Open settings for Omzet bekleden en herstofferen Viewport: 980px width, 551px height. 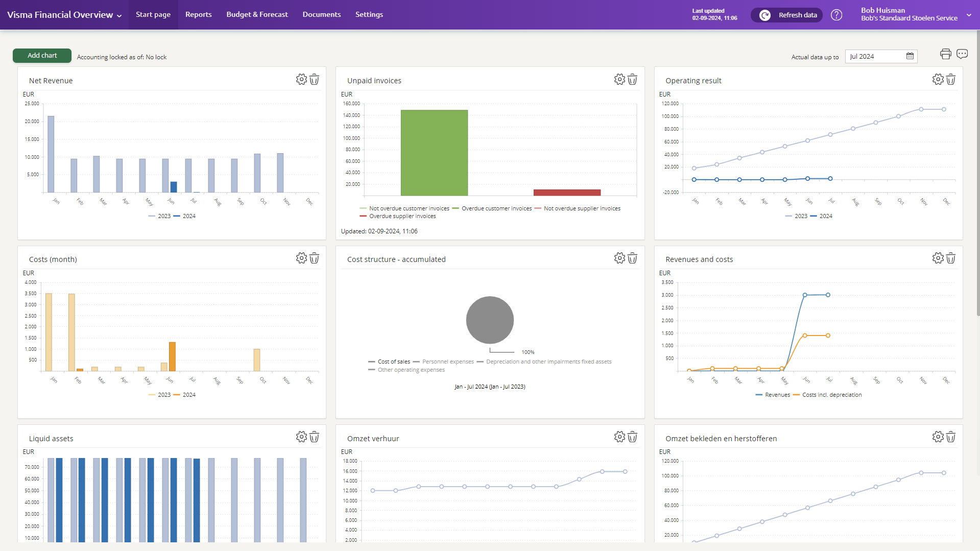[x=938, y=437]
